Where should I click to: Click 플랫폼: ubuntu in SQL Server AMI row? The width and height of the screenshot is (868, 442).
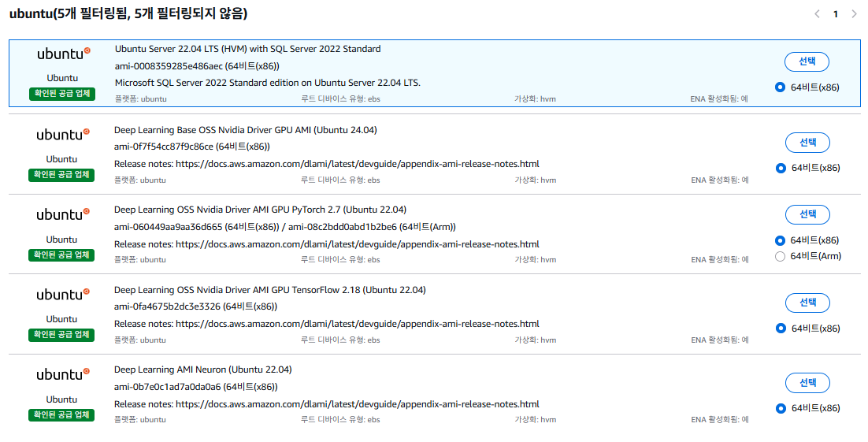(141, 99)
